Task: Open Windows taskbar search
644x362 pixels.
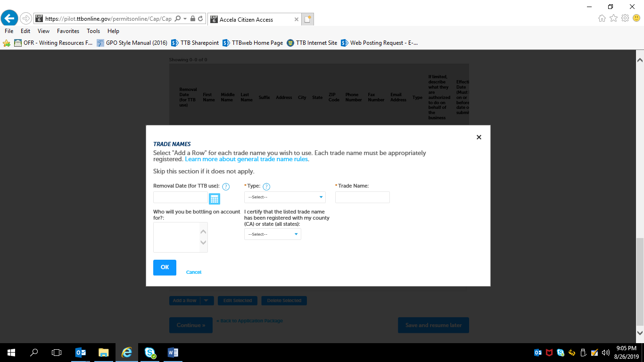Action: pyautogui.click(x=34, y=352)
